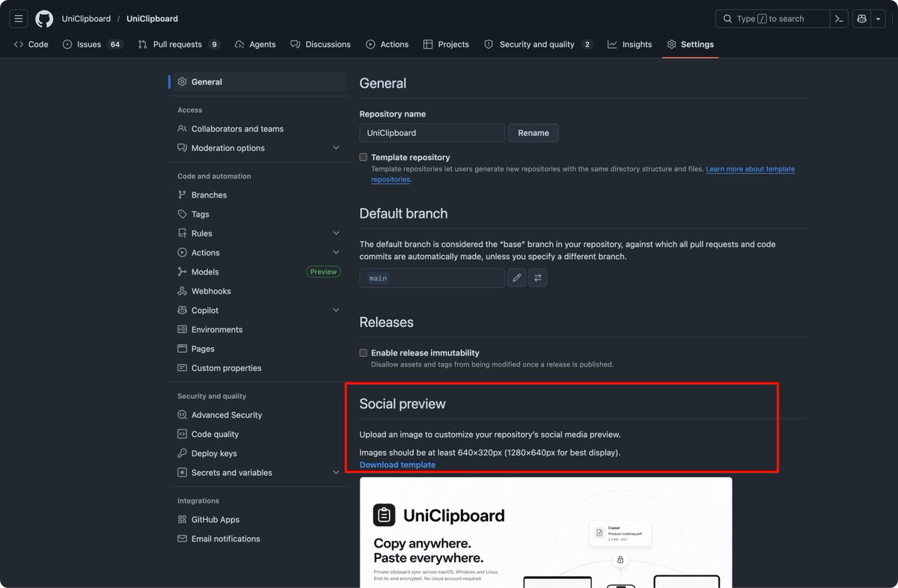Click the Models icon in sidebar
The image size is (898, 588).
click(182, 272)
